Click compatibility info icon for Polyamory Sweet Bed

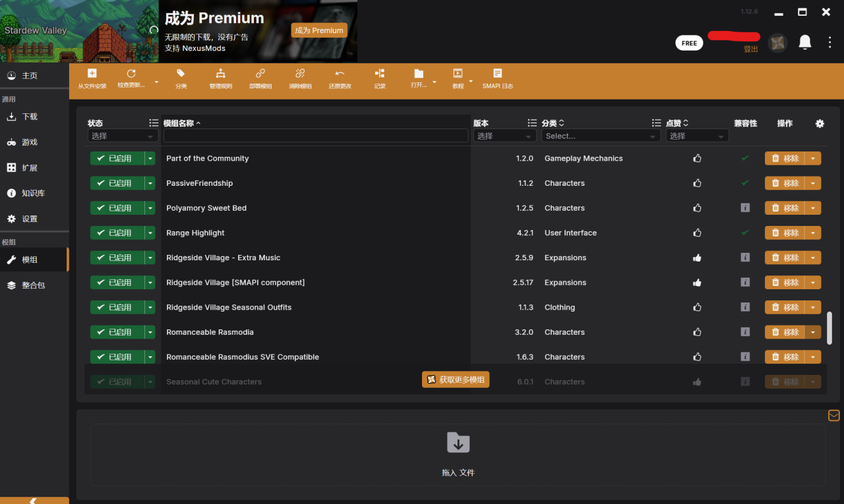coord(745,208)
